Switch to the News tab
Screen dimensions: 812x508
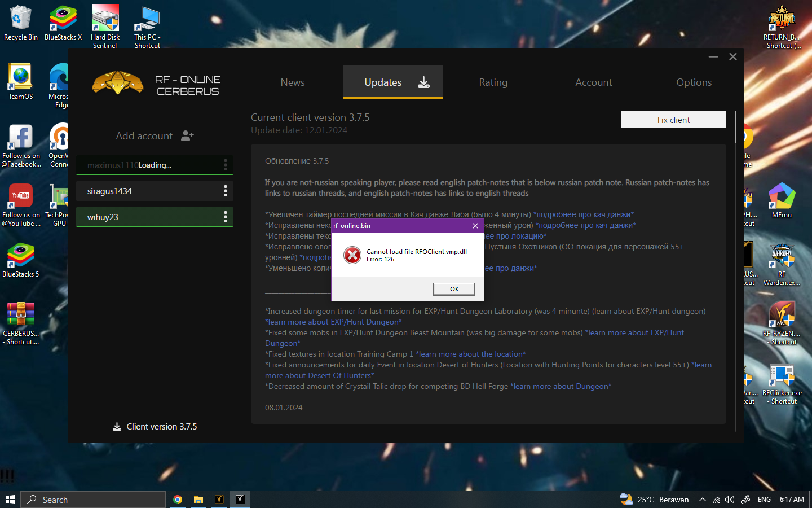click(x=293, y=82)
